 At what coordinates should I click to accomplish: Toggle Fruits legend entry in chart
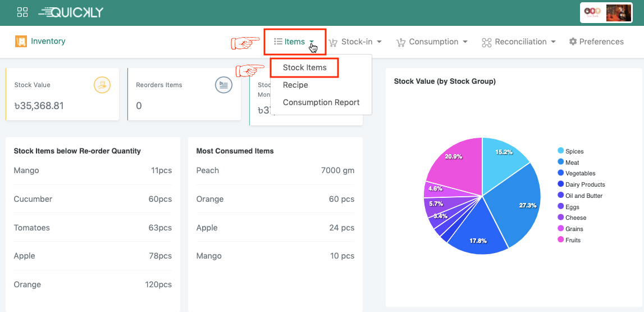pyautogui.click(x=573, y=240)
